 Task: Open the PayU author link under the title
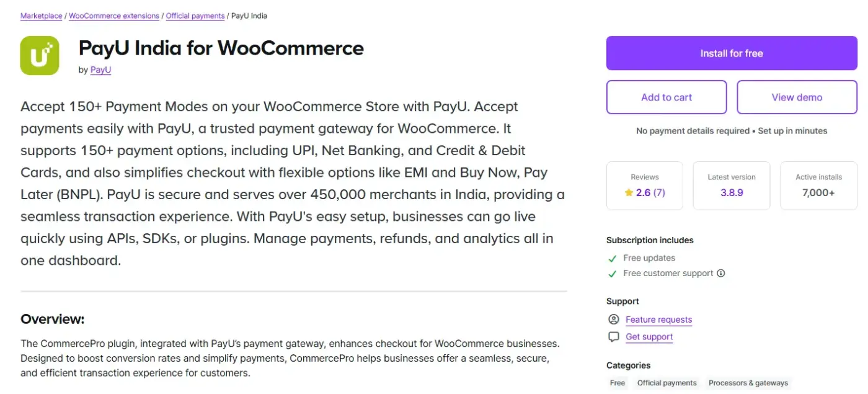tap(100, 70)
